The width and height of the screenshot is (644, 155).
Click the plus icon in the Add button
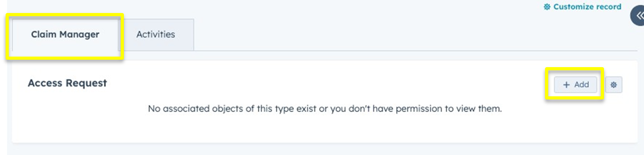pyautogui.click(x=566, y=85)
